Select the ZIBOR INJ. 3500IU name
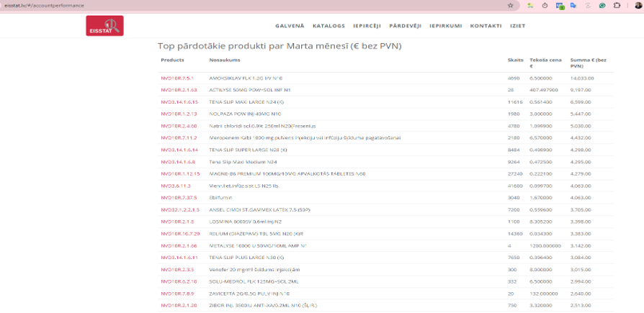This screenshot has width=644, height=313. [263, 306]
